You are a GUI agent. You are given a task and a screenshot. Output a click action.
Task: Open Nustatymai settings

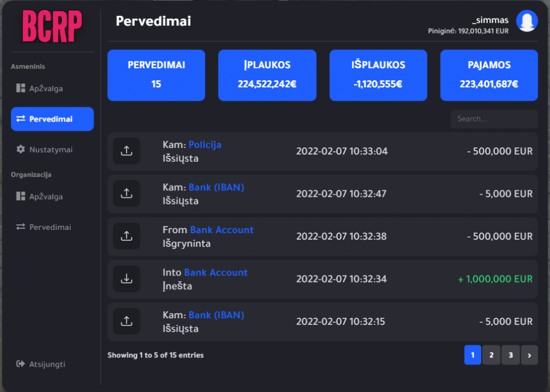[x=51, y=150]
